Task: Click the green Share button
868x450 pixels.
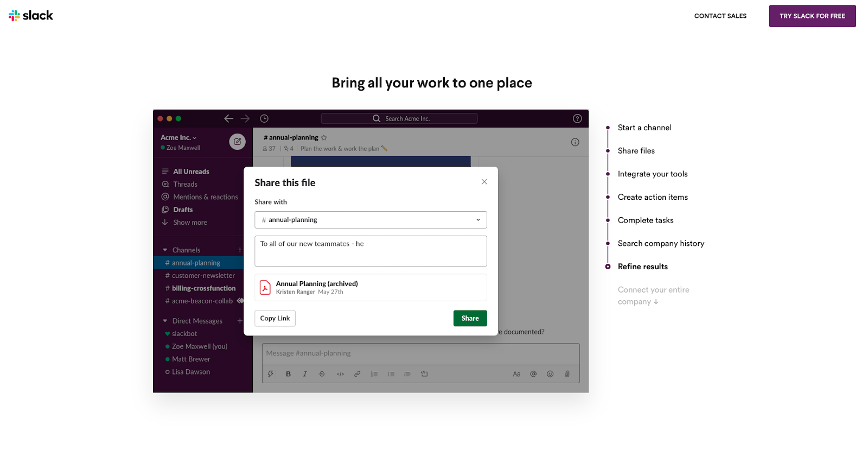Action: pos(470,318)
